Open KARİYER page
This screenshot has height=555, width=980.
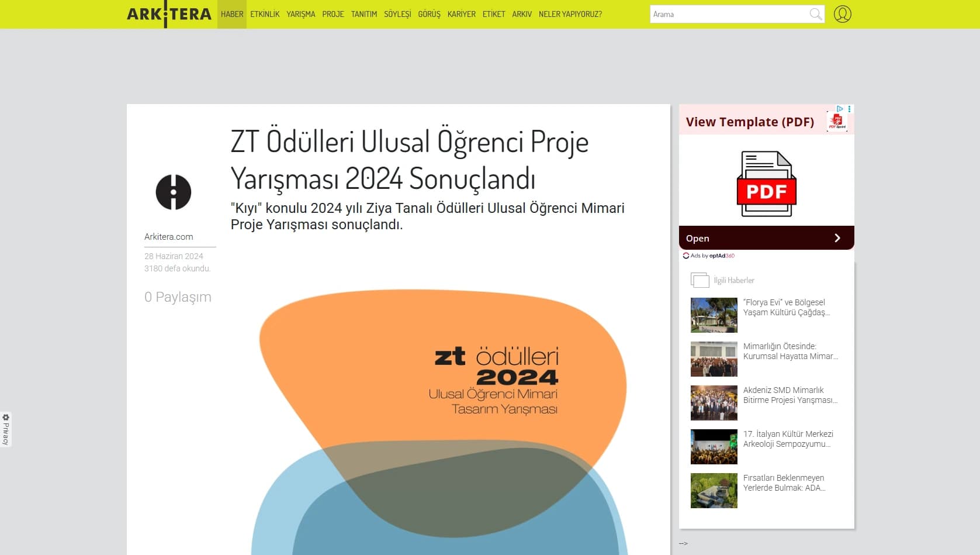[462, 14]
